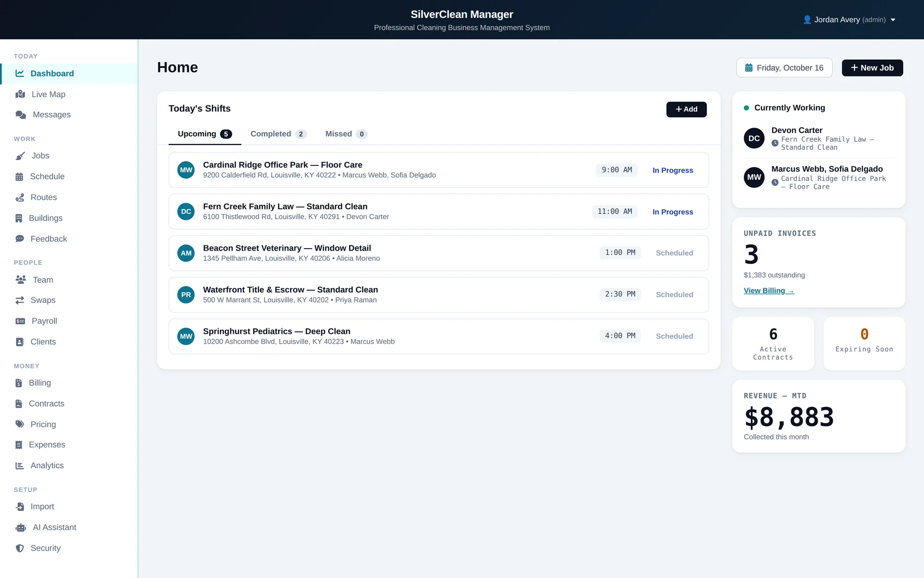
Task: Switch to the Missed shifts tab
Action: pos(346,134)
